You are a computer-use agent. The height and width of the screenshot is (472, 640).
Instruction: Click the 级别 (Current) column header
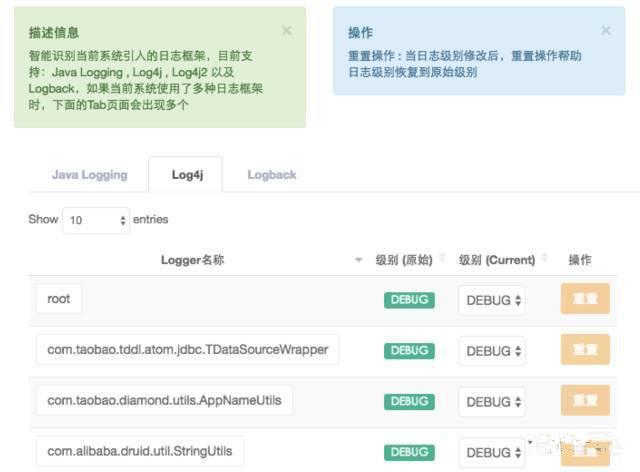pos(497,260)
